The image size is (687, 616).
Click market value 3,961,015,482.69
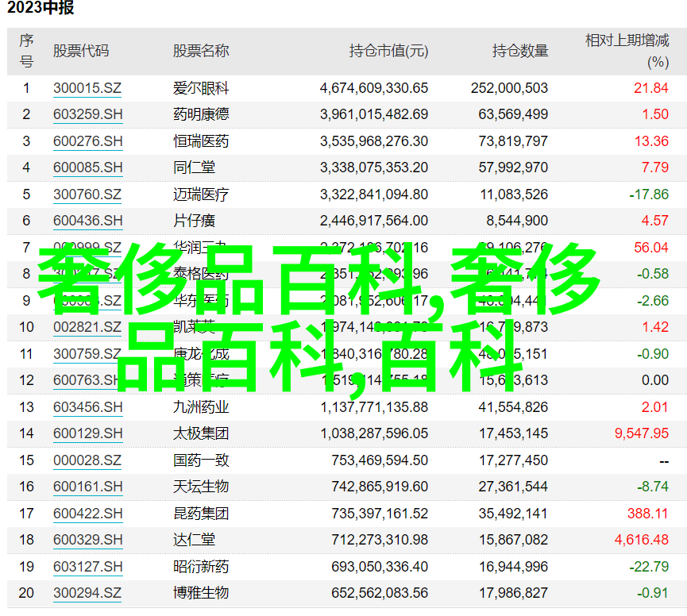(x=374, y=115)
